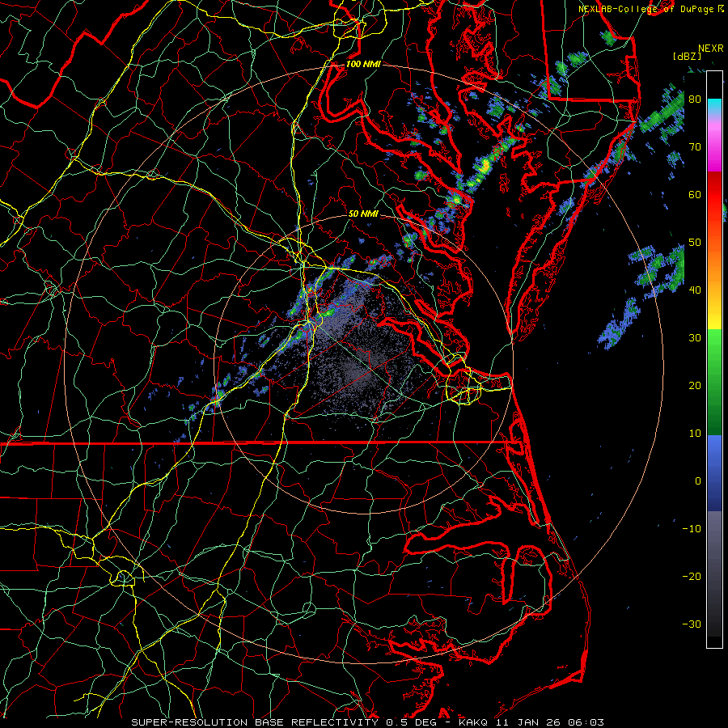Select the 40 value on the dBZ scale
728x728 pixels.
click(695, 290)
